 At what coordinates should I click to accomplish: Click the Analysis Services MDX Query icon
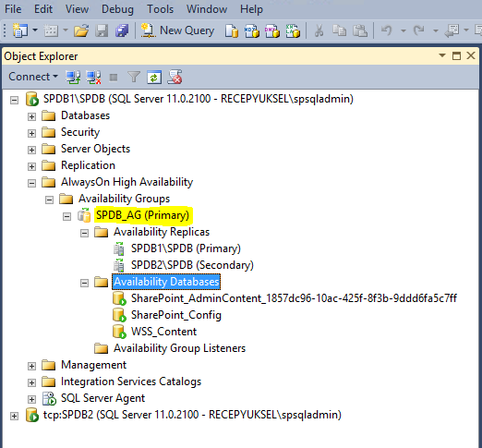pyautogui.click(x=252, y=30)
